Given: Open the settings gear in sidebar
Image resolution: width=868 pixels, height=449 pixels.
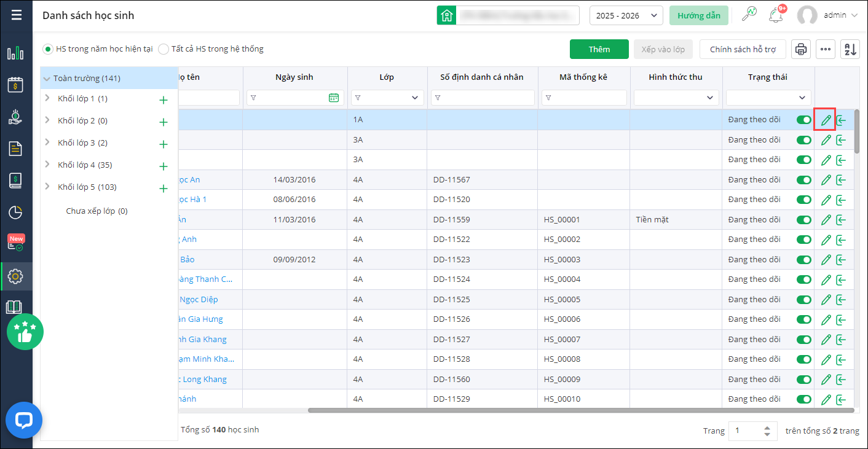Looking at the screenshot, I should tap(15, 276).
